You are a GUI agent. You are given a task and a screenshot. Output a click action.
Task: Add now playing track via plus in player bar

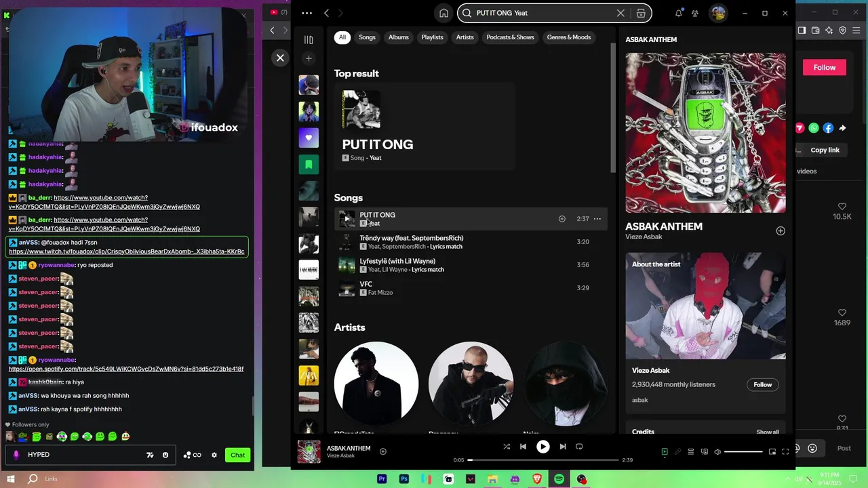(x=383, y=451)
